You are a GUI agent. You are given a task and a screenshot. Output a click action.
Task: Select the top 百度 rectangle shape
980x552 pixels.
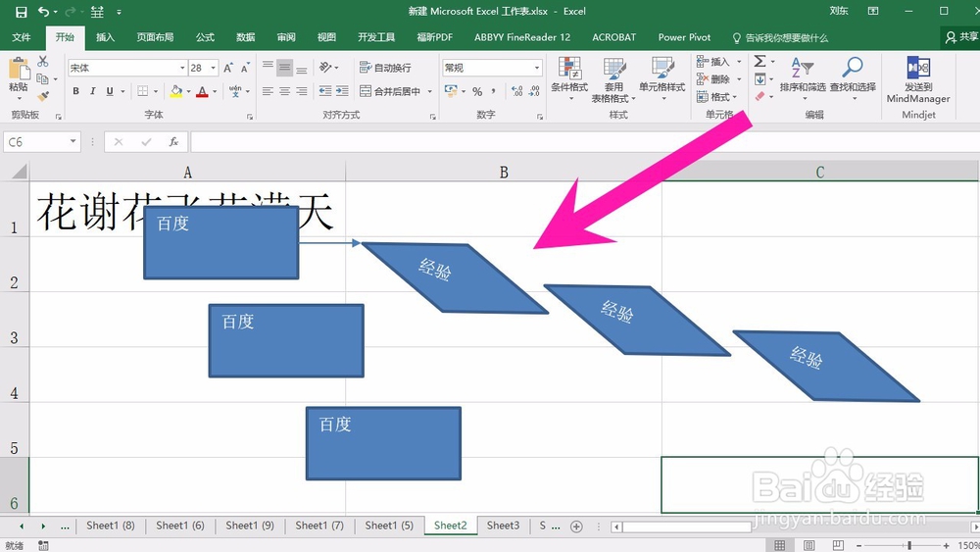pos(220,242)
